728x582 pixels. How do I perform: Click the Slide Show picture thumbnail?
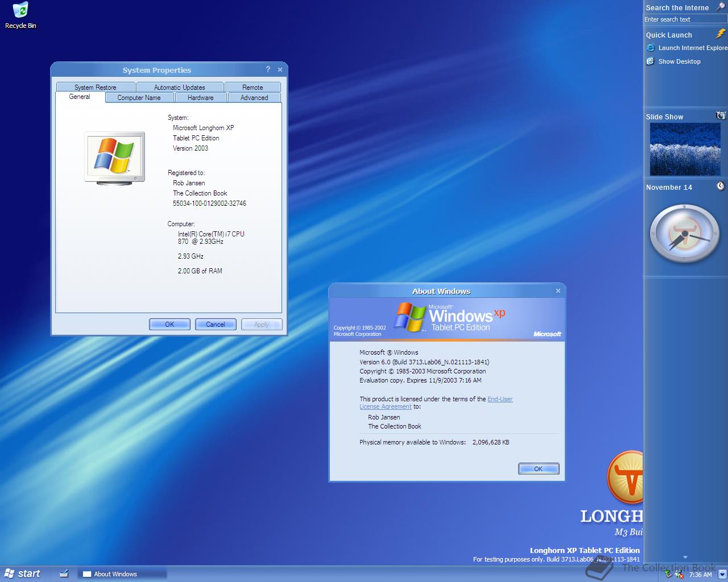click(685, 149)
